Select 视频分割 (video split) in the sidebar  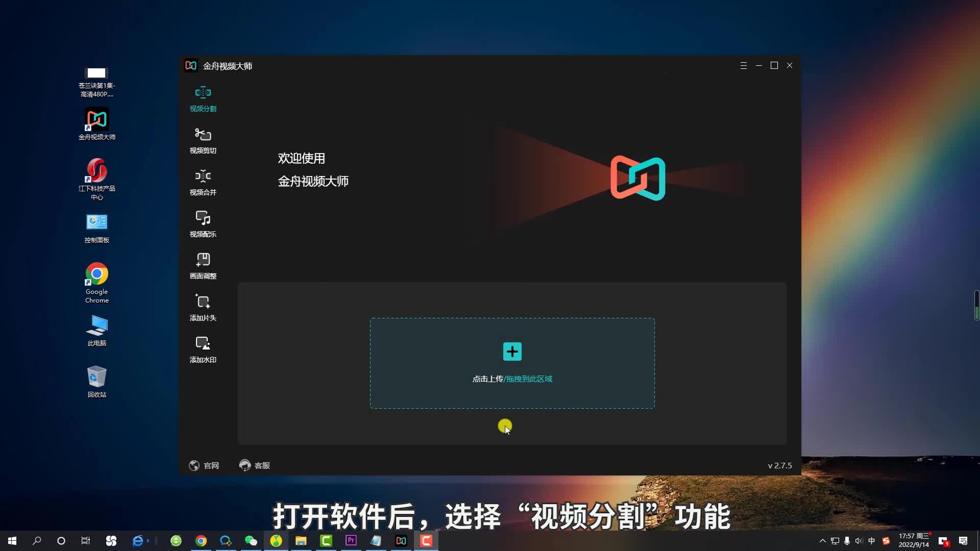[203, 99]
